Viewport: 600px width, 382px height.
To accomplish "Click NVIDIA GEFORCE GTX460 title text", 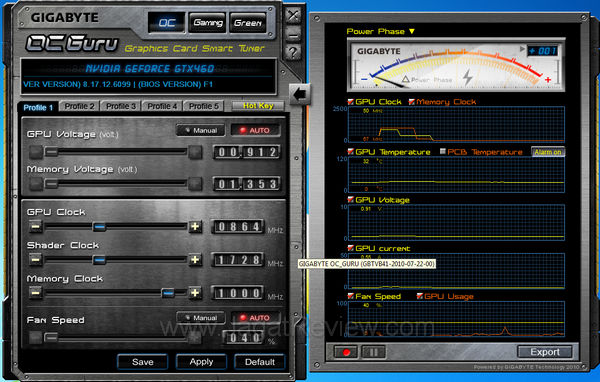I will tap(149, 69).
